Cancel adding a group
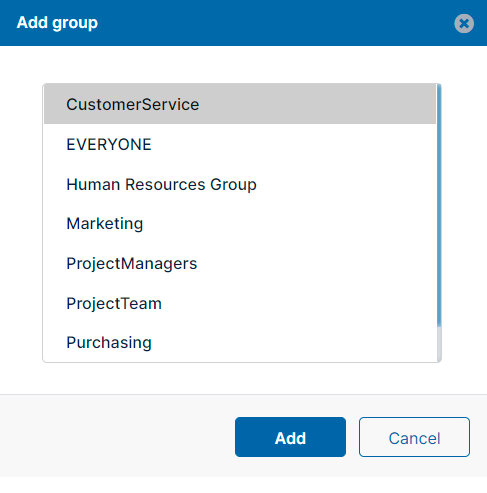This screenshot has height=493, width=487. (414, 437)
